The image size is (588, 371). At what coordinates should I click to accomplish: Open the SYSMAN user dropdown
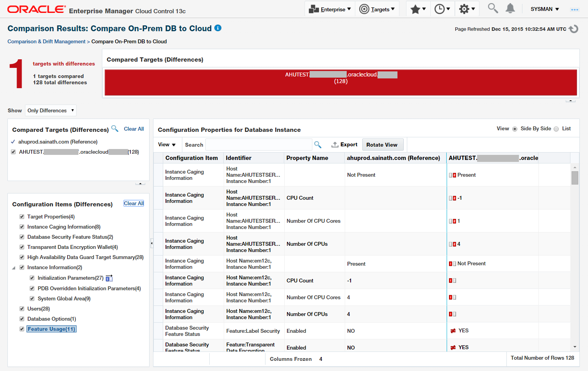point(545,9)
